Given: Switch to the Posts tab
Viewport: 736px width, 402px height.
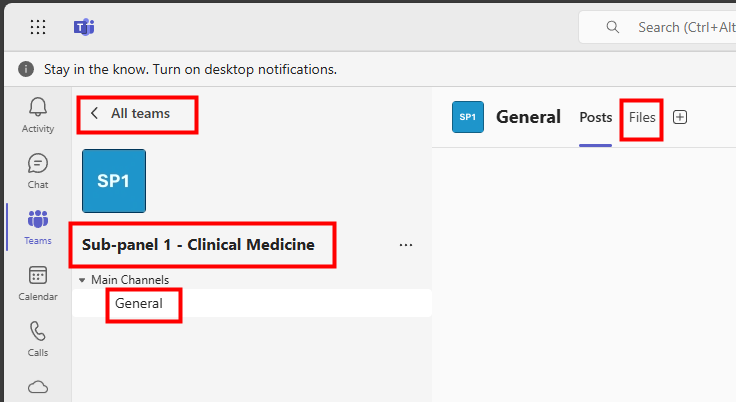Looking at the screenshot, I should click(595, 117).
